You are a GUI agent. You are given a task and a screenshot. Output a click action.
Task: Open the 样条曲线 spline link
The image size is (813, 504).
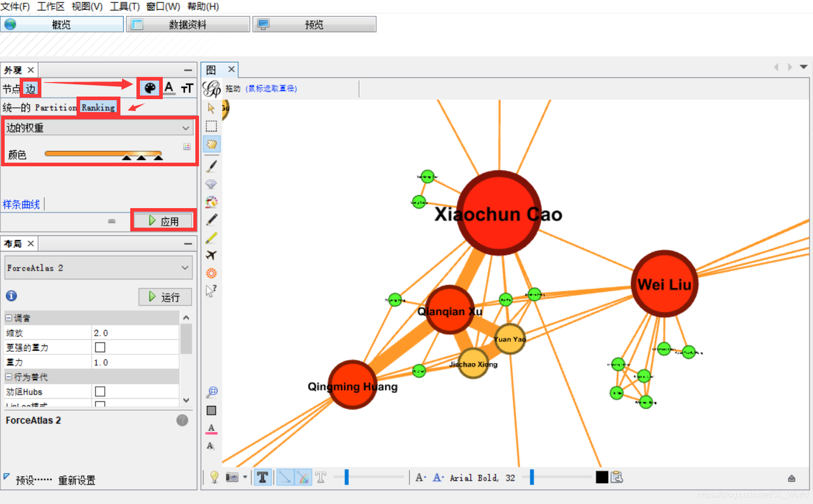click(x=21, y=204)
